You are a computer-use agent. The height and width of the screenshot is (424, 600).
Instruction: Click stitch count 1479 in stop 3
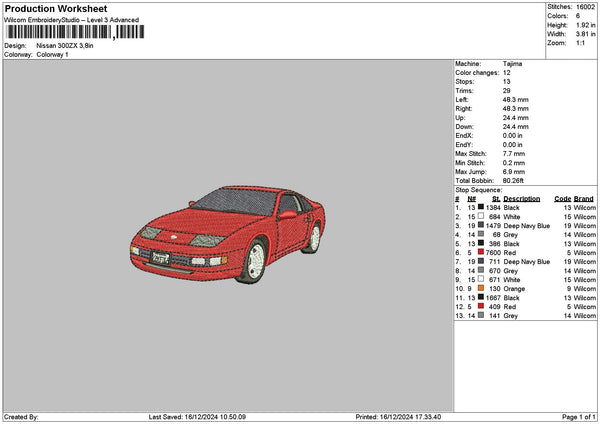493,226
